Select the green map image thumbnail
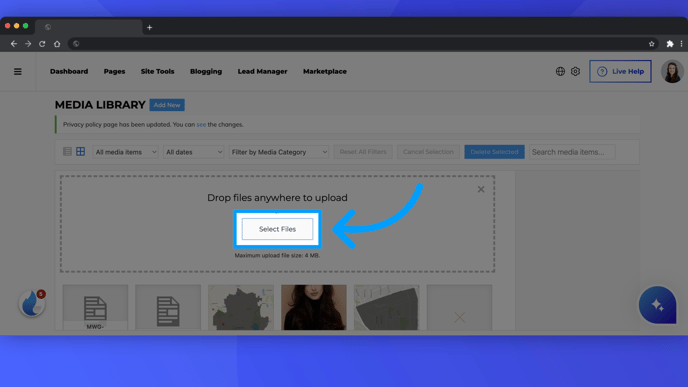 (x=241, y=307)
